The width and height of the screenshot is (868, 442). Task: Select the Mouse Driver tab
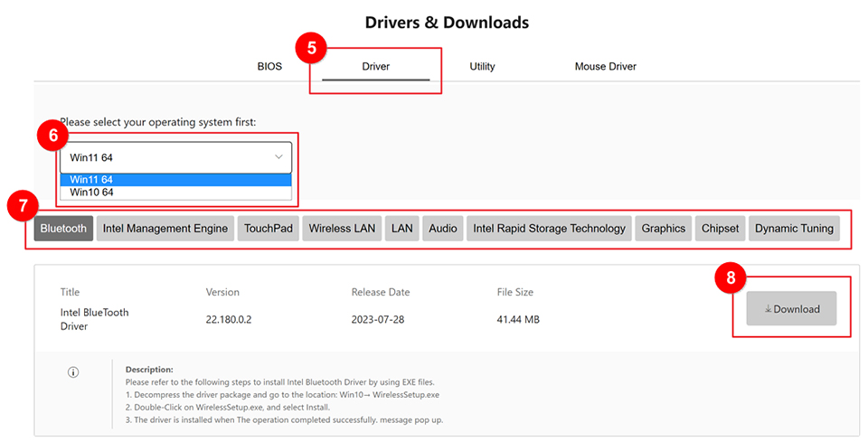coord(606,66)
